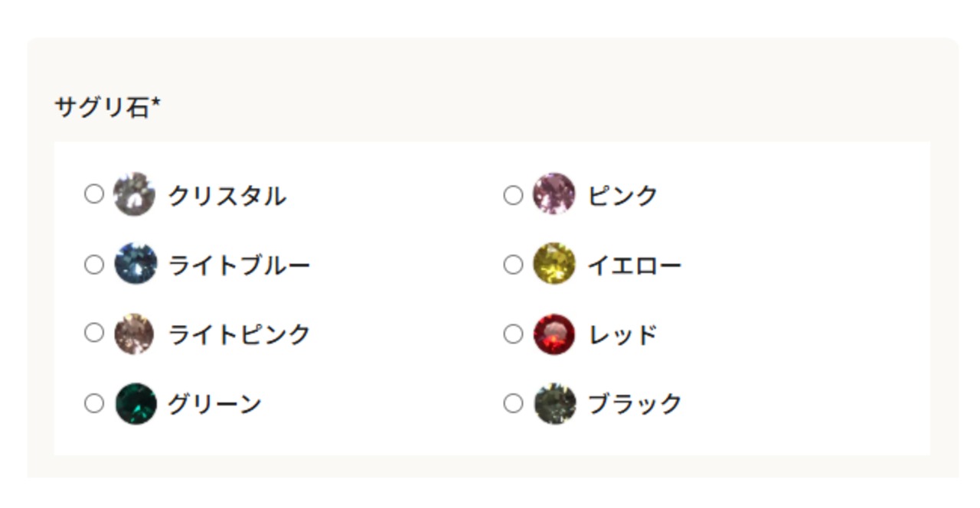Select the クリスタル radio button
Screen dimensions: 980x508
[93, 194]
